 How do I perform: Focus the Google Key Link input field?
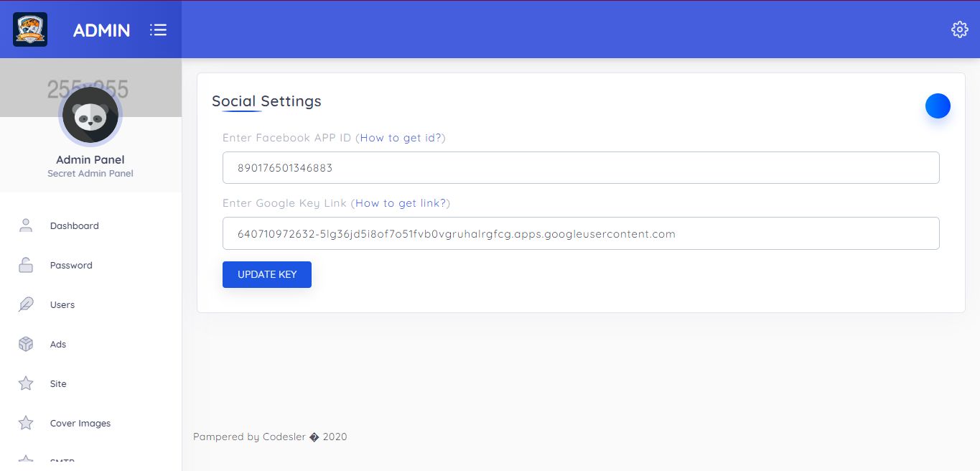click(580, 233)
